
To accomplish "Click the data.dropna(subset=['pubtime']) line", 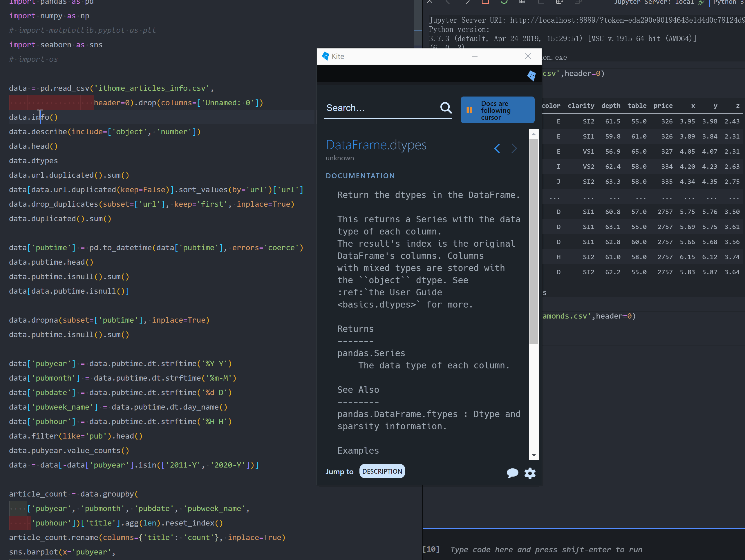I will (109, 320).
